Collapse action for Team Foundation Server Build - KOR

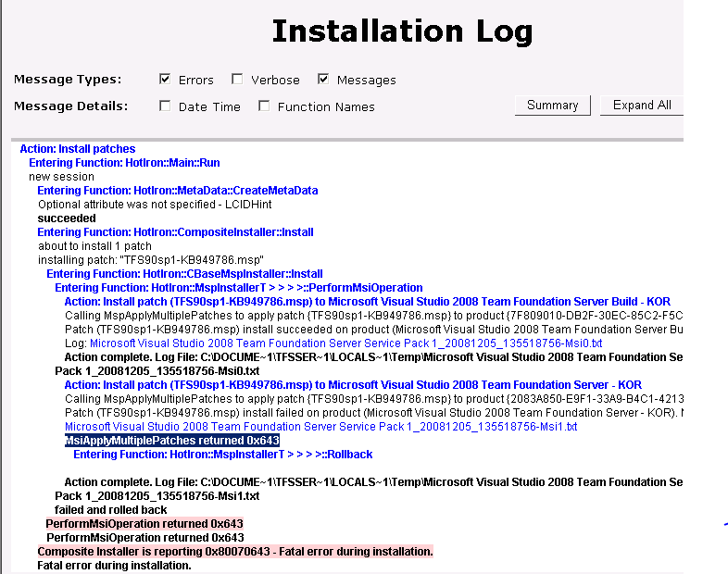[368, 302]
